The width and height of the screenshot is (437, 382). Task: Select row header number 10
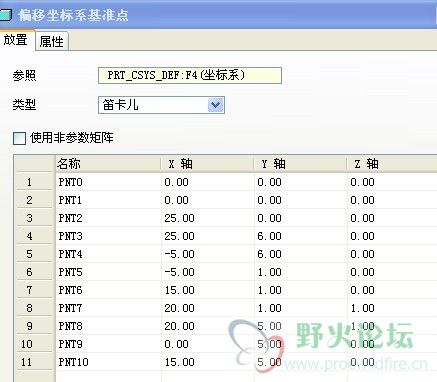click(34, 344)
